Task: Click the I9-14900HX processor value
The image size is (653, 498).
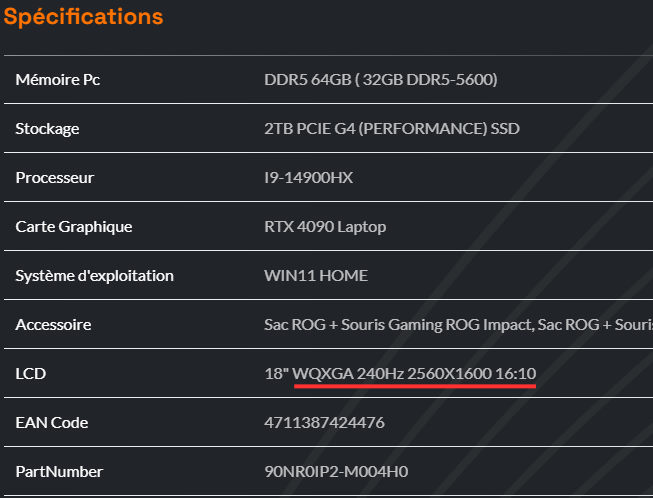Action: (x=309, y=178)
